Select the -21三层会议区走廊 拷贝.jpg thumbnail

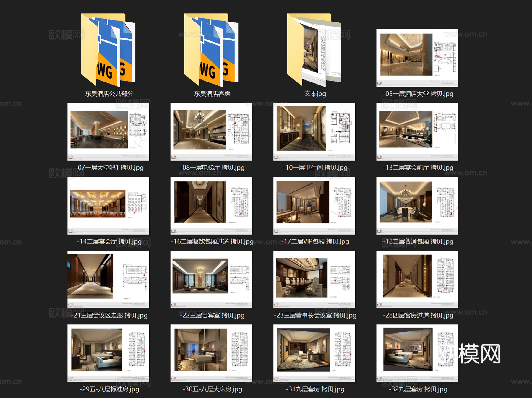tap(108, 280)
